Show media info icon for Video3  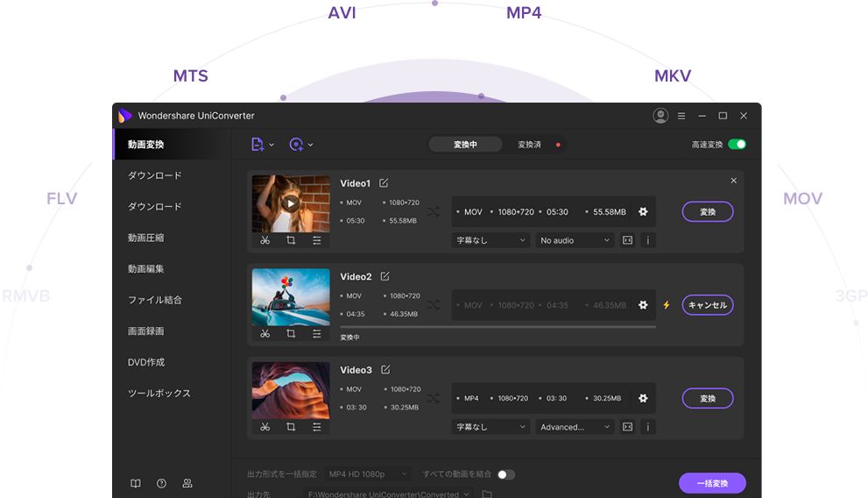(x=647, y=427)
